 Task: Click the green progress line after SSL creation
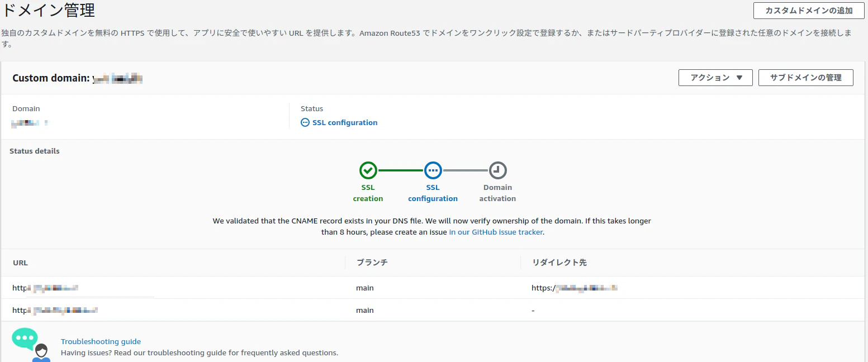click(400, 170)
